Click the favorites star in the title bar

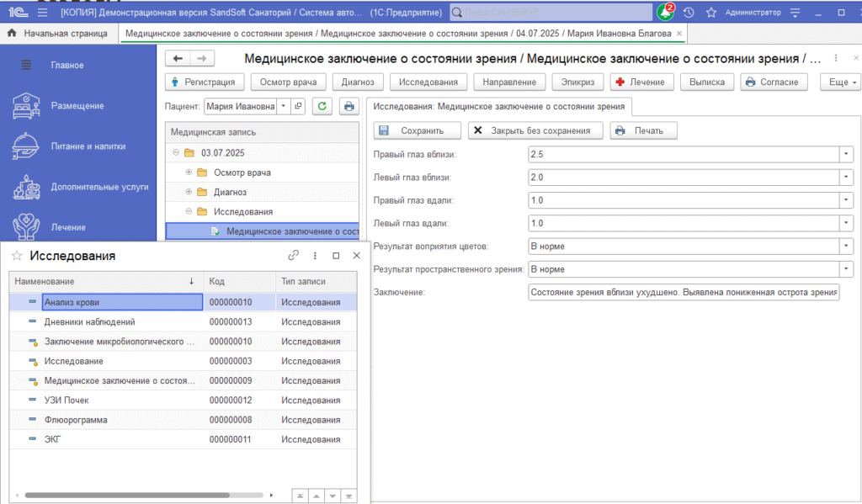click(711, 13)
